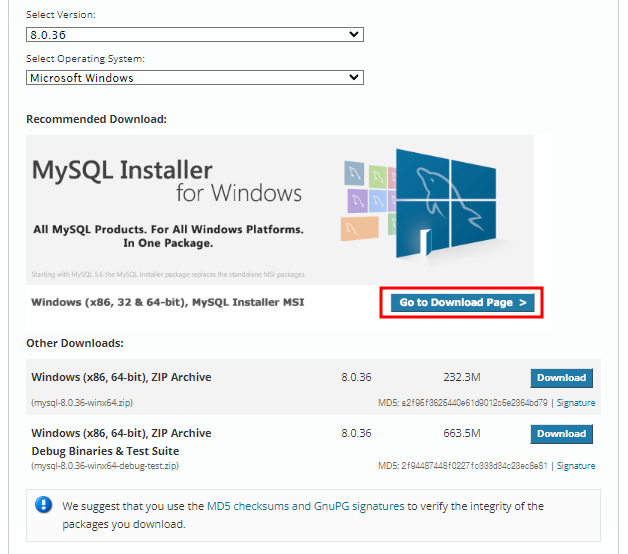628x554 pixels.
Task: Click the Go to Download Page button
Action: pos(462,302)
